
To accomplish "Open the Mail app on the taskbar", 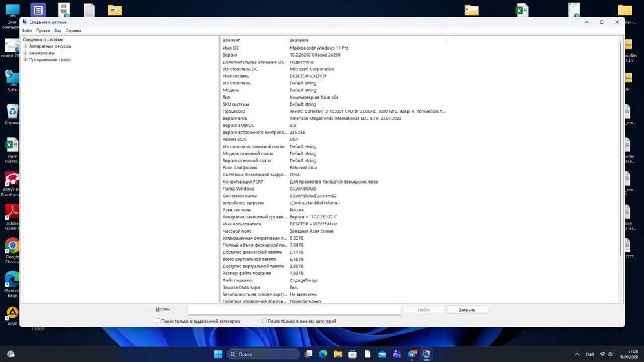I will pos(382,354).
